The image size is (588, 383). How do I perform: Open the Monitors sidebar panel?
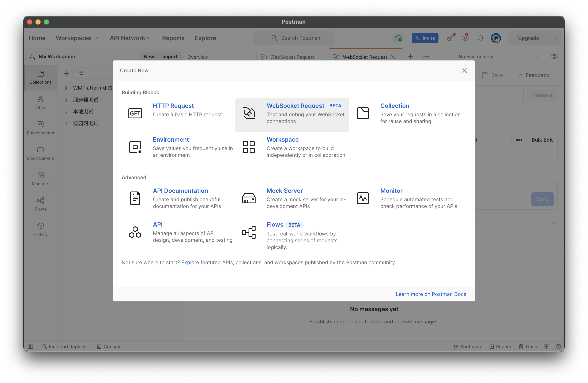(41, 179)
